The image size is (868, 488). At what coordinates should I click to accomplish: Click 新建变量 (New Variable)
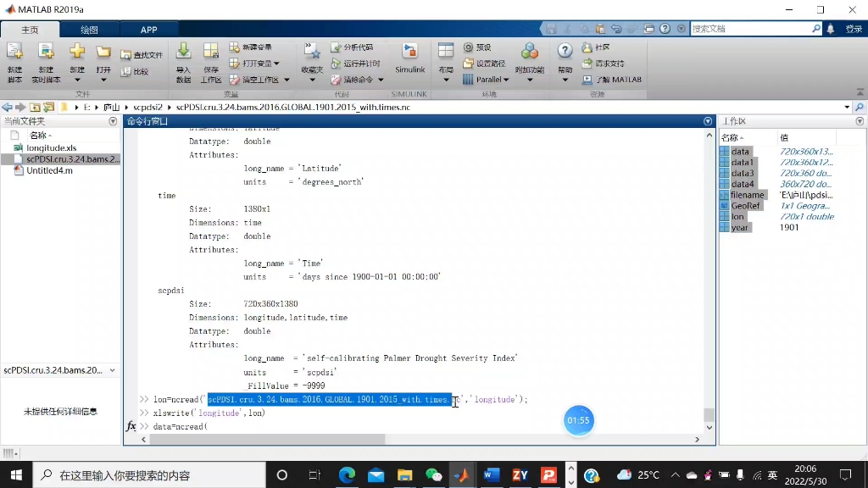pyautogui.click(x=251, y=47)
